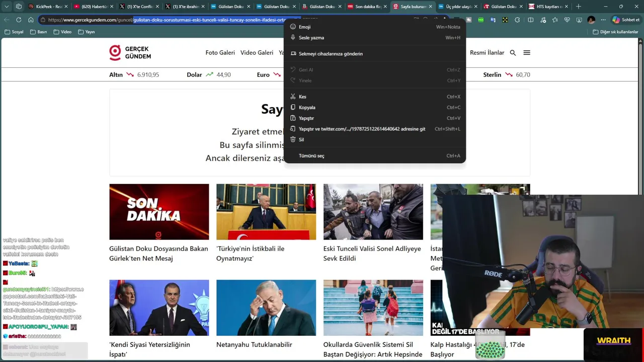Image resolution: width=644 pixels, height=362 pixels.
Task: Open the favorites star icon
Action: click(555, 20)
